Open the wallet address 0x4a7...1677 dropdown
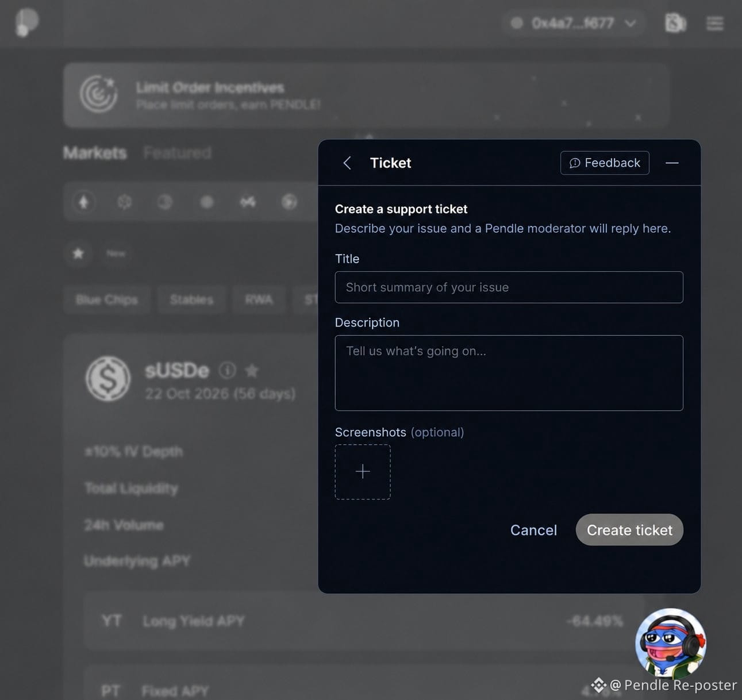Screen dimensions: 742x700 (575, 23)
